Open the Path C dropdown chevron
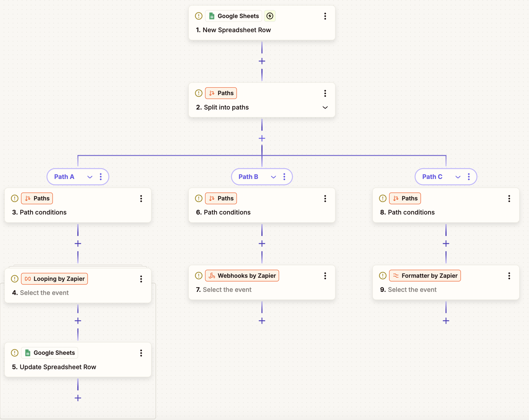This screenshot has width=529, height=420. (x=458, y=177)
